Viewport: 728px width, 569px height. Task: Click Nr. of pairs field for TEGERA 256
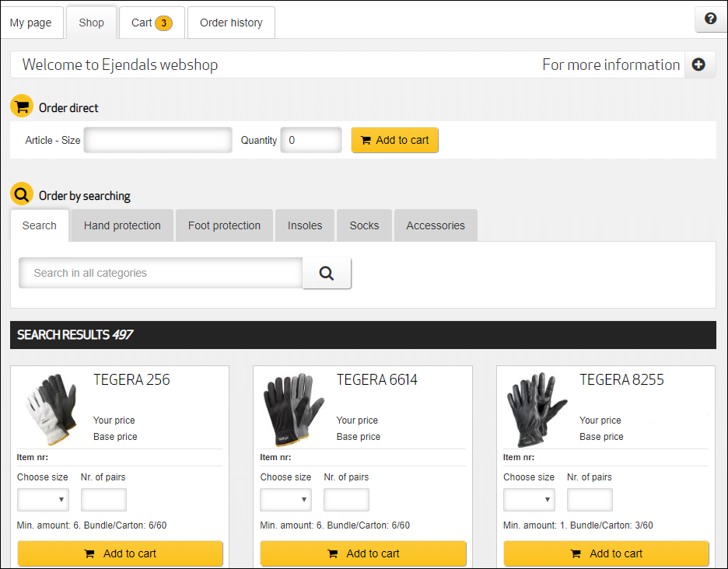coord(103,500)
